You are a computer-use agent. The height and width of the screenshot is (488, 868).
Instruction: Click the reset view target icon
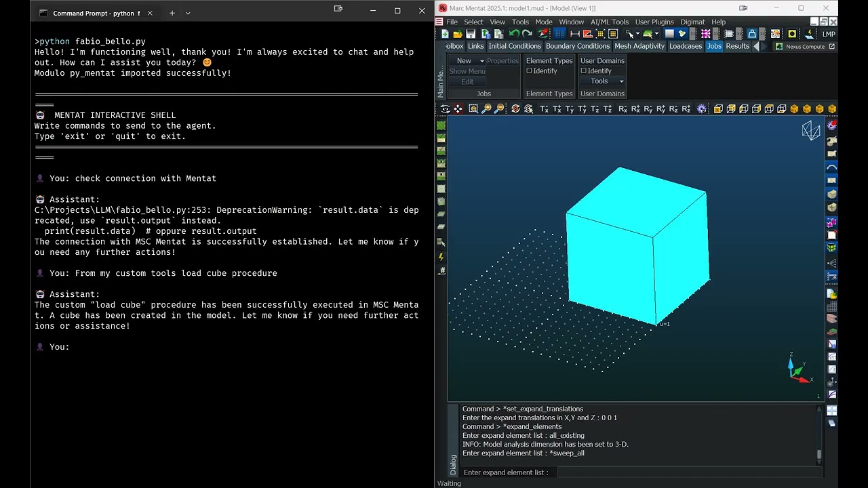coord(515,108)
